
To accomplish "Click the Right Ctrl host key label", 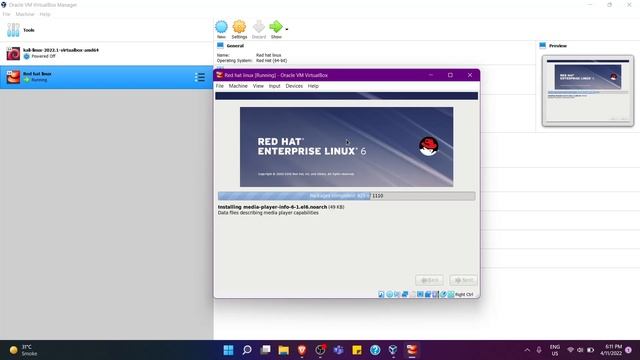I will coord(464,294).
